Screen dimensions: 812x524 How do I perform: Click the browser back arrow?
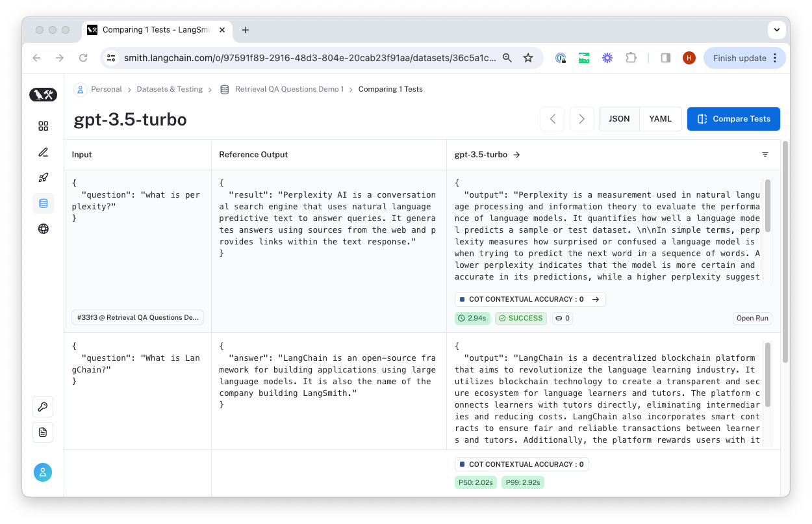click(x=36, y=58)
